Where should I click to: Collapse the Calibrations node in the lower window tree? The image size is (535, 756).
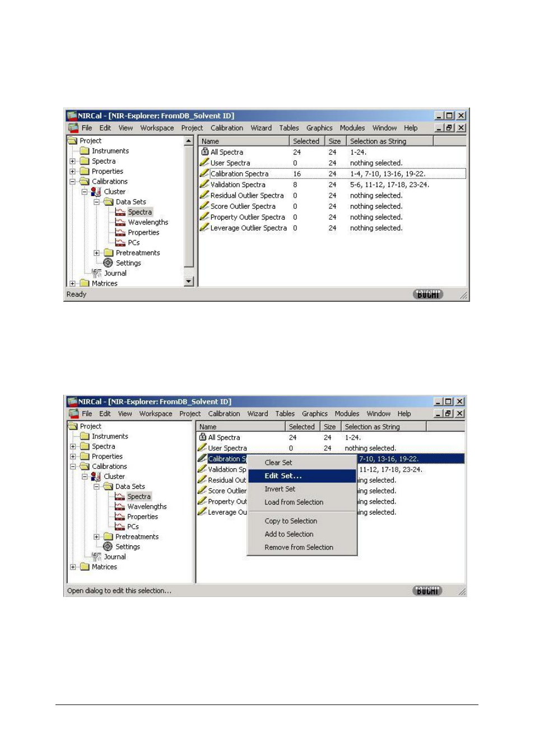pos(72,466)
